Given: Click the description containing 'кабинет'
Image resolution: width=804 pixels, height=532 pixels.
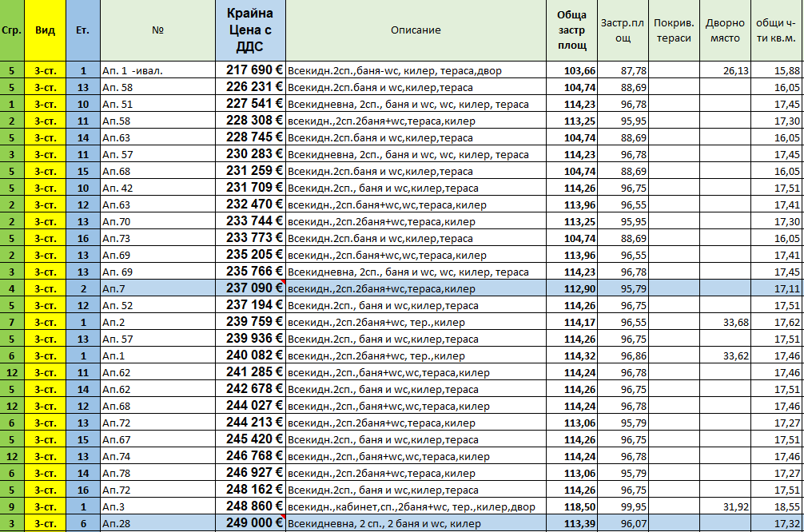Looking at the screenshot, I should (416, 506).
